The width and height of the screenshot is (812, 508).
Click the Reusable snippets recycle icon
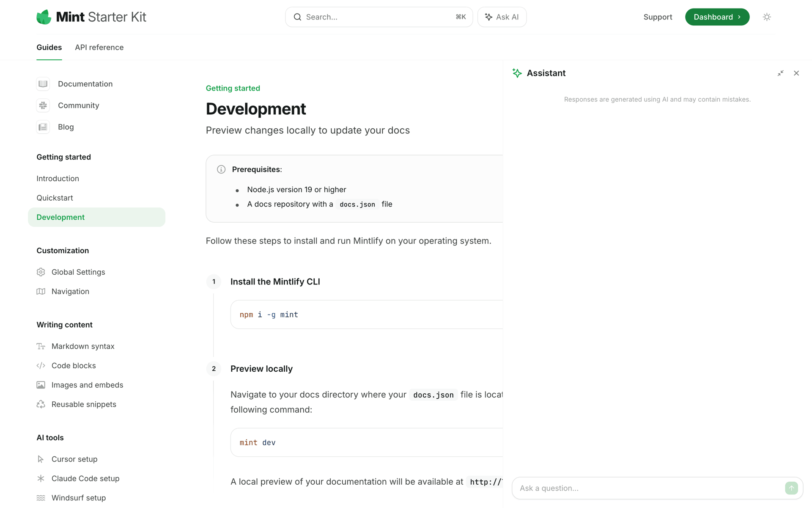41,404
